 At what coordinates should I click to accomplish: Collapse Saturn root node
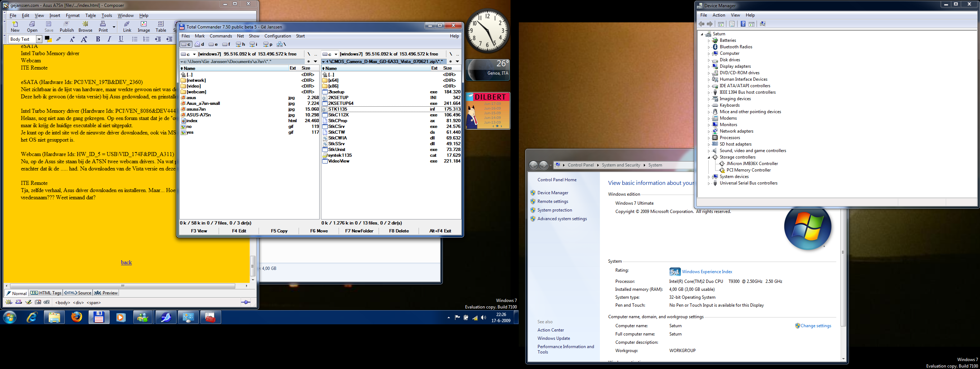702,34
